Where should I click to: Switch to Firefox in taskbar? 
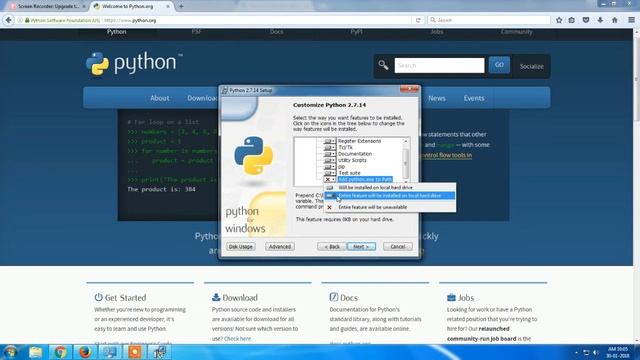(85, 352)
